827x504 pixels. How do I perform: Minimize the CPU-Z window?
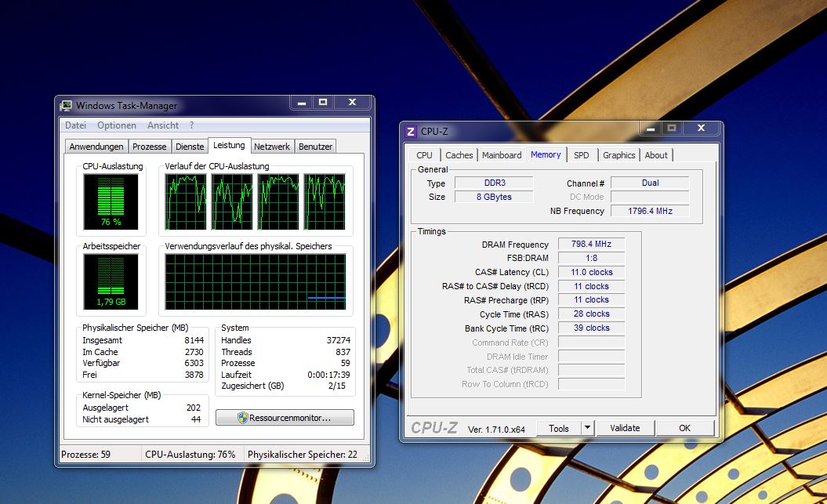coord(651,128)
